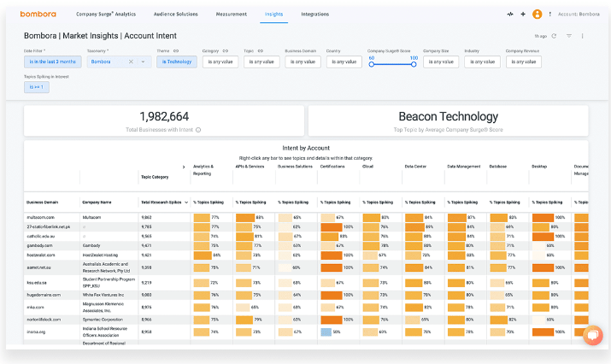
Task: Clear the Bombora taxonomy selection X
Action: coord(131,62)
